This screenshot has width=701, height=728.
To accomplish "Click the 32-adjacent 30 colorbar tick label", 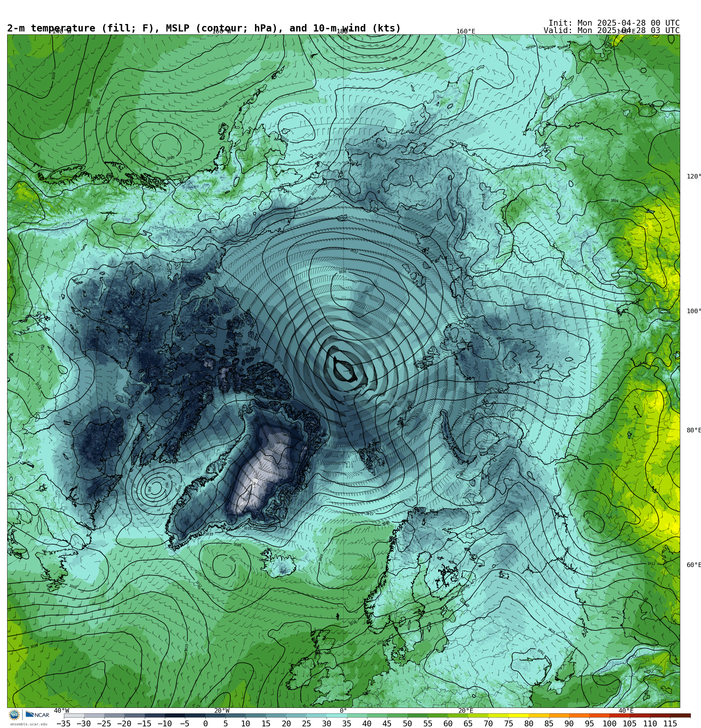I will tap(326, 723).
